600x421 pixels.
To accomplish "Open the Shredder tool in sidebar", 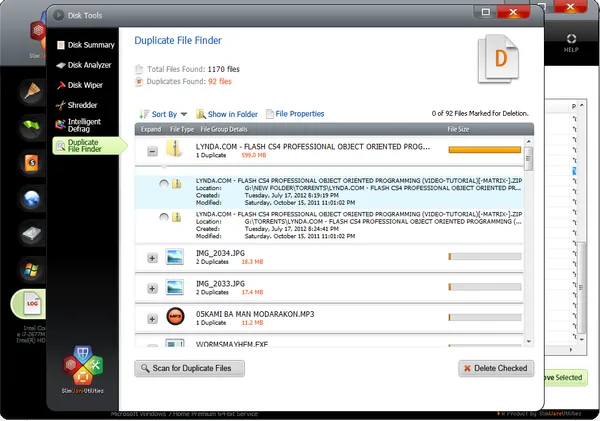I will pos(77,105).
